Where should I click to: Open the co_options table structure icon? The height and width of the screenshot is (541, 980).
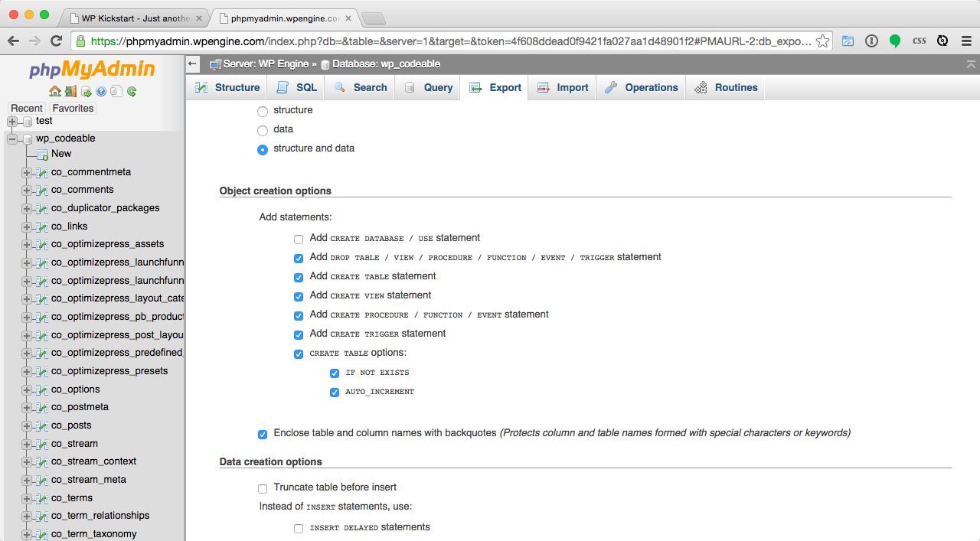[43, 390]
